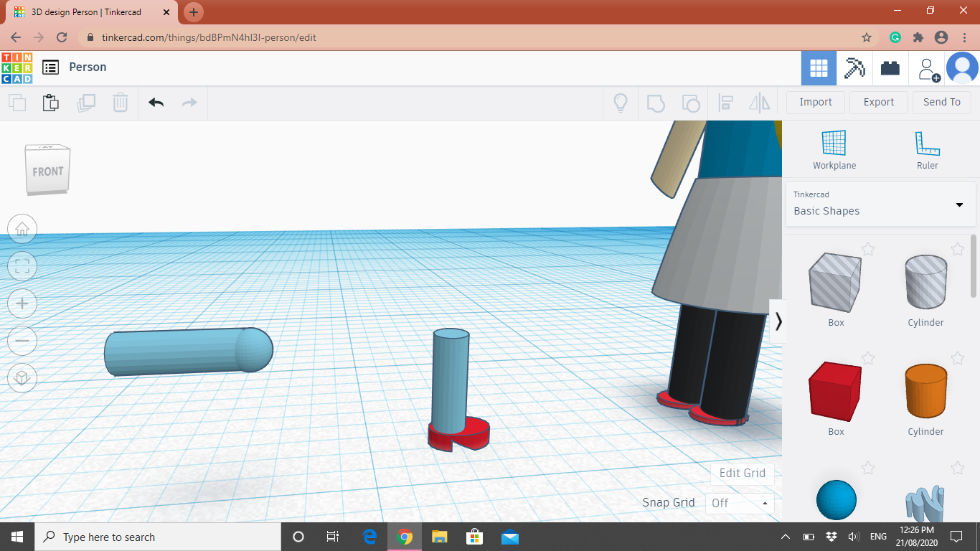Select the horizontal blue cylinder object

click(x=188, y=352)
